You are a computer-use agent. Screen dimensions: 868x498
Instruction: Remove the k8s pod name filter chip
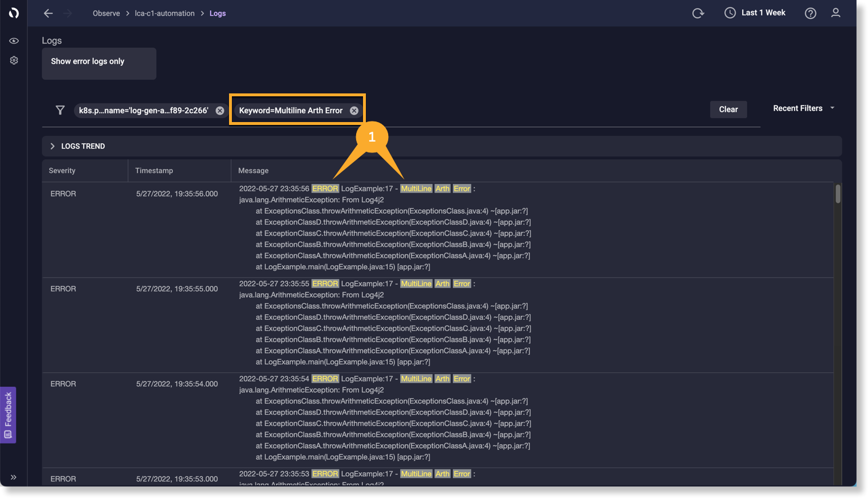tap(220, 111)
